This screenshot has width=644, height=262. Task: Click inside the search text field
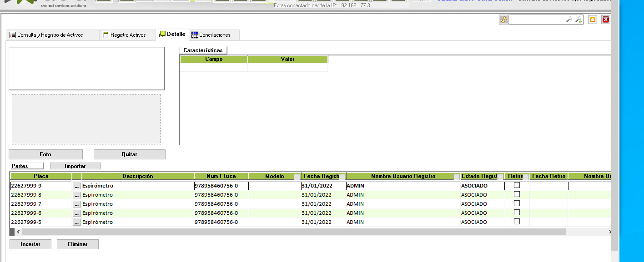537,20
